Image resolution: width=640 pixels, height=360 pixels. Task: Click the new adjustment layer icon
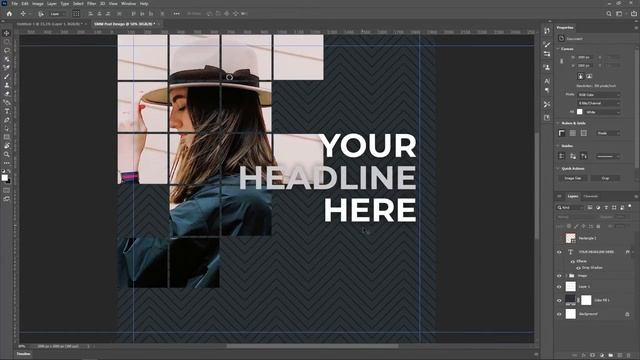coord(602,356)
